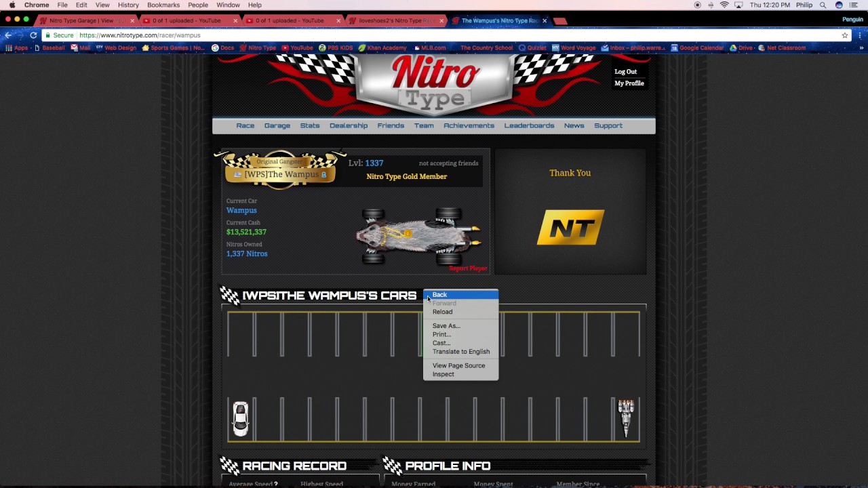Open the Stats nav item

click(x=310, y=125)
